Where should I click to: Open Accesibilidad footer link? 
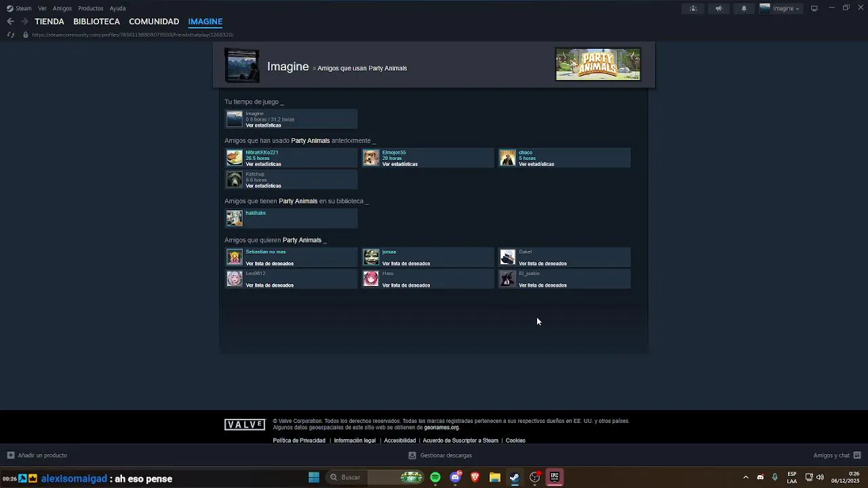(x=400, y=441)
